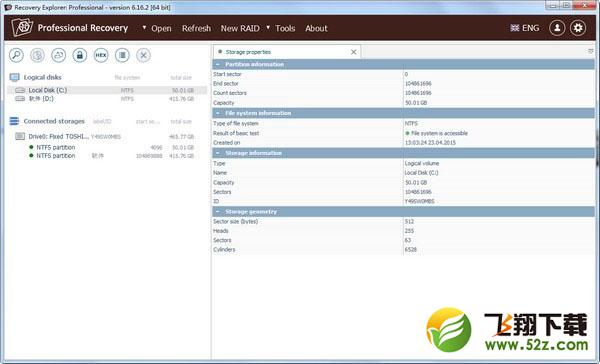
Task: Click the panel options icon at tab bar right
Action: (591, 51)
